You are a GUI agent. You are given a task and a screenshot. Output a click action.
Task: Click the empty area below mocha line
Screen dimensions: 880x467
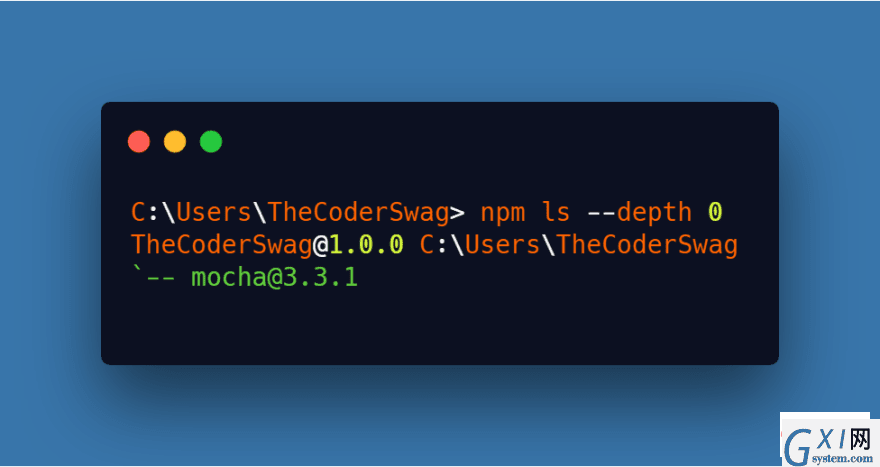(x=439, y=326)
